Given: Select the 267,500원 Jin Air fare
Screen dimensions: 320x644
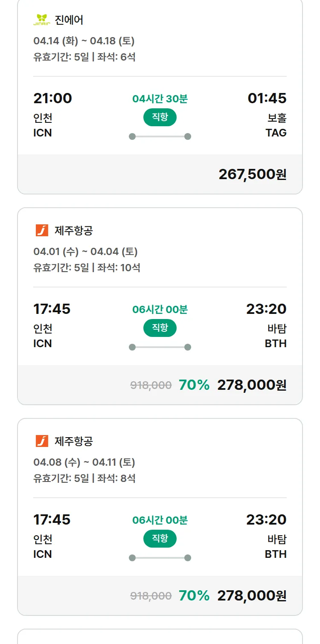Looking at the screenshot, I should 252,174.
